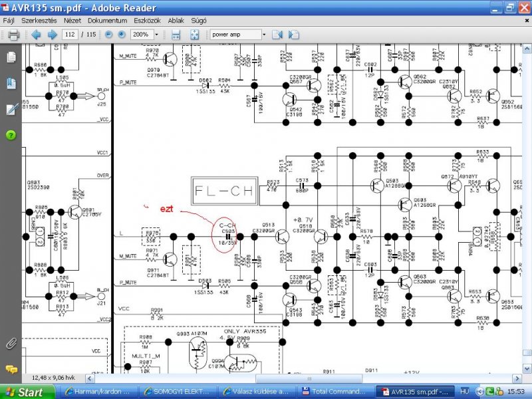Click the page number field showing 112

click(x=70, y=35)
